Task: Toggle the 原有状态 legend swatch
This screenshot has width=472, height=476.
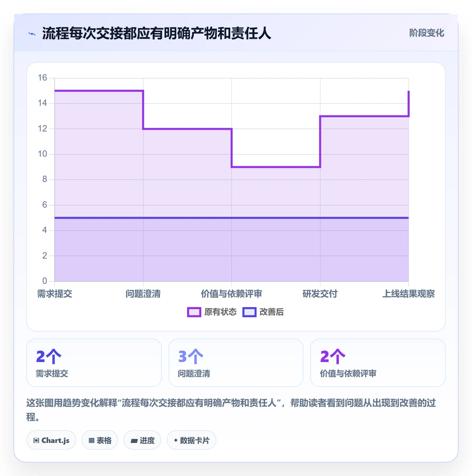Action: [194, 312]
